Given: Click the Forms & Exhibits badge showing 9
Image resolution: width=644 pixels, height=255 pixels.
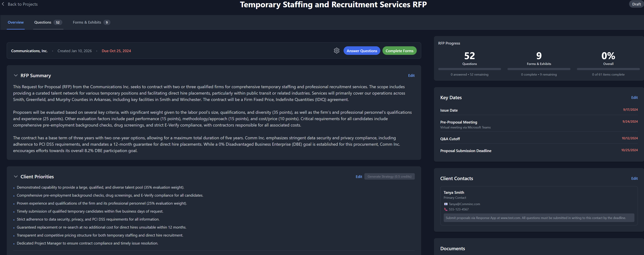Looking at the screenshot, I should (x=107, y=22).
